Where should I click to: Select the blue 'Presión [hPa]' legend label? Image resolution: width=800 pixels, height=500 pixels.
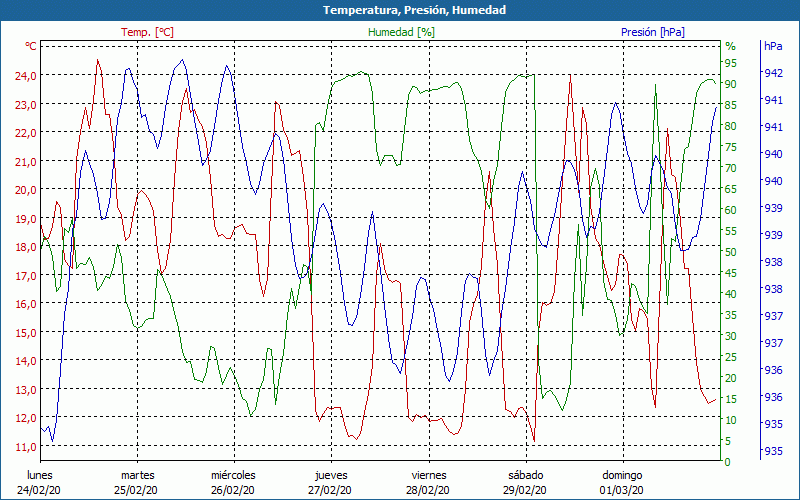point(653,32)
